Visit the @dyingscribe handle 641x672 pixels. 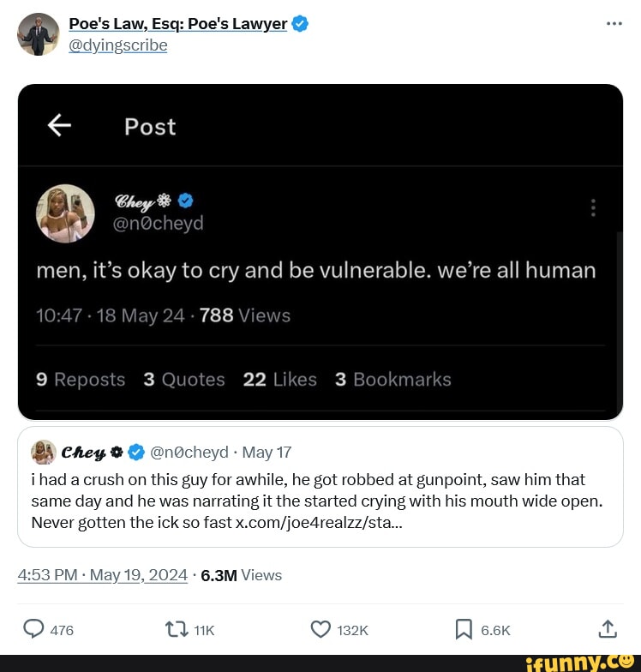point(118,45)
